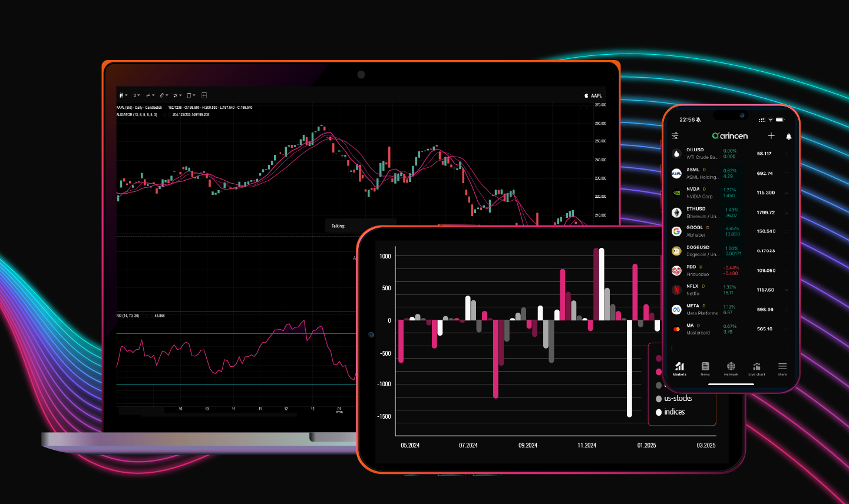The height and width of the screenshot is (504, 849).
Task: Click the RSI (14, 70, 30) indicator label
Action: (128, 316)
